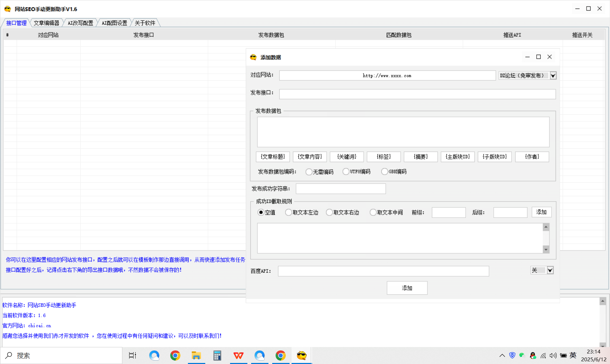Click the rules list scrollbar down arrow
Screen dimensions: 610x364
coord(546,249)
